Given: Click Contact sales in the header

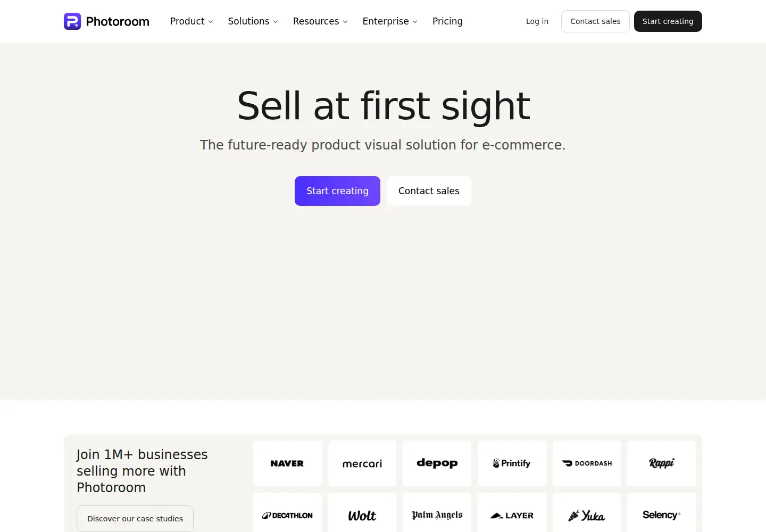Looking at the screenshot, I should [595, 21].
